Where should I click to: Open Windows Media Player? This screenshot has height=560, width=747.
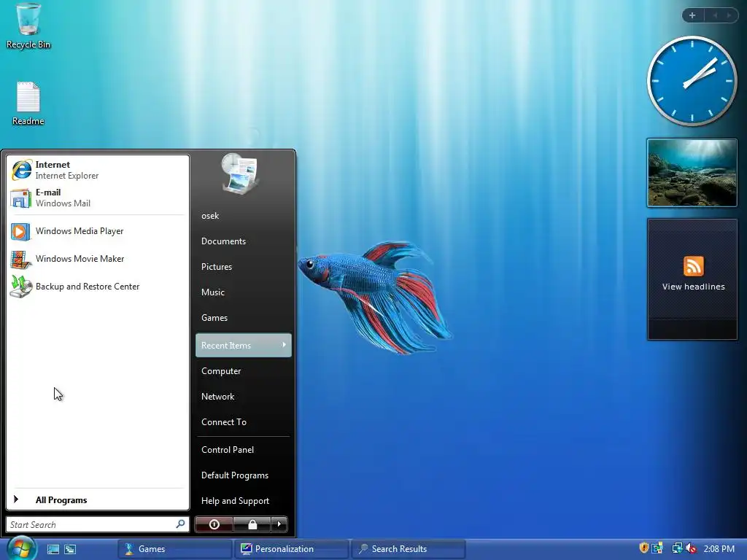(98, 231)
